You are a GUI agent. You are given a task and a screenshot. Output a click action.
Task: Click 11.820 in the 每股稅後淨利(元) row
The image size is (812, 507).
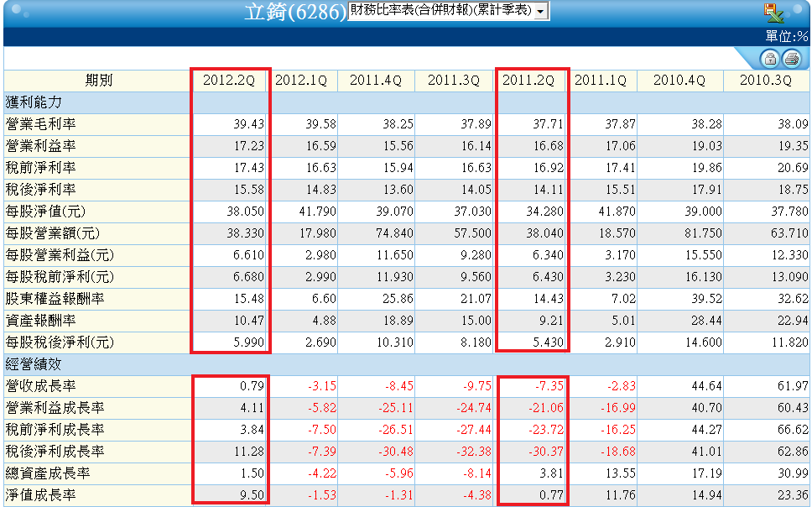pyautogui.click(x=789, y=342)
